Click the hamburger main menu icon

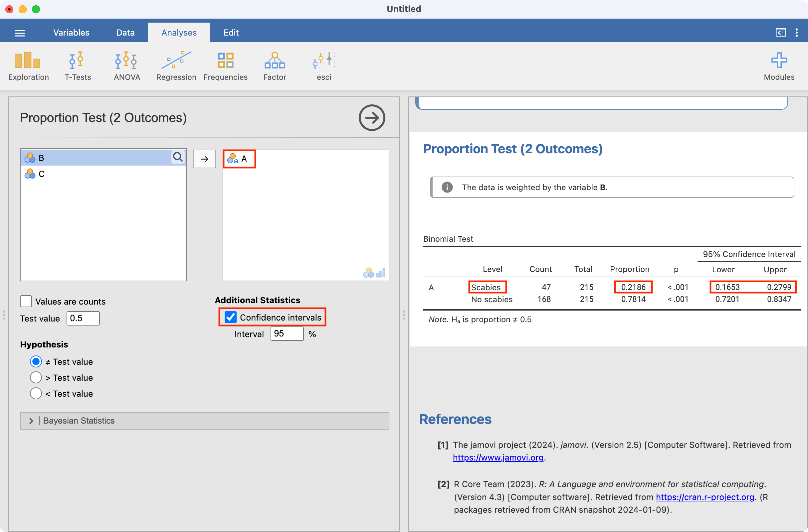[20, 33]
